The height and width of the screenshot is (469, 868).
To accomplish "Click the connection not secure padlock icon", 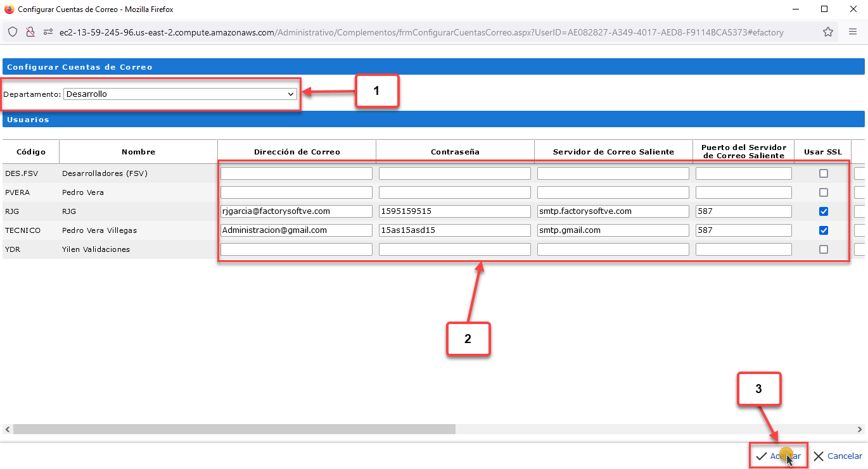I will click(30, 32).
